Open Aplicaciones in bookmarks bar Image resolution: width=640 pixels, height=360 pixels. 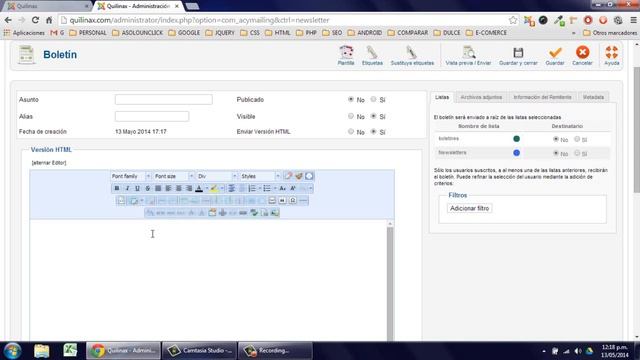(24, 33)
